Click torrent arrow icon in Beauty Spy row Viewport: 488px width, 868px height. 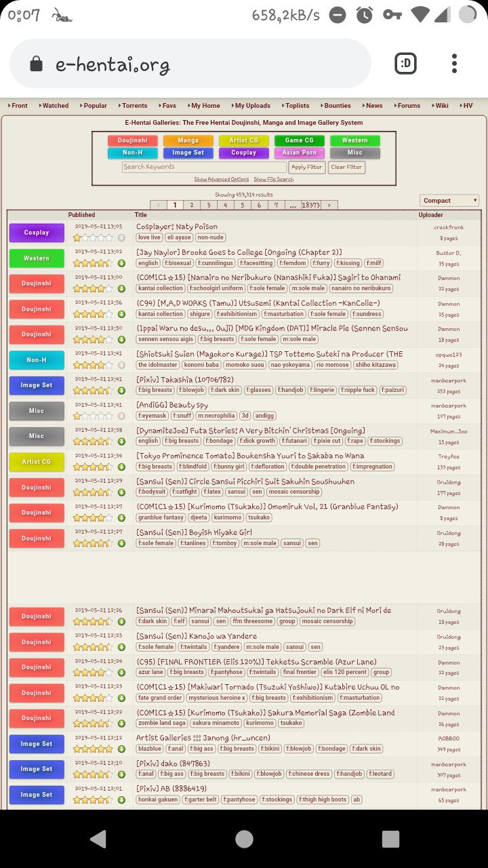coord(121,416)
